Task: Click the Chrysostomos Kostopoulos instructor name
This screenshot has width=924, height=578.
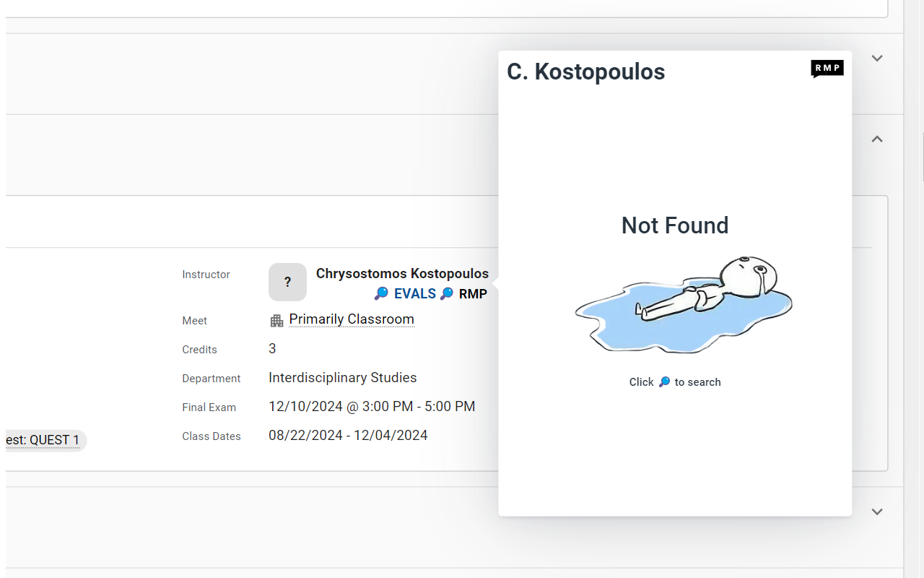Action: click(x=402, y=274)
